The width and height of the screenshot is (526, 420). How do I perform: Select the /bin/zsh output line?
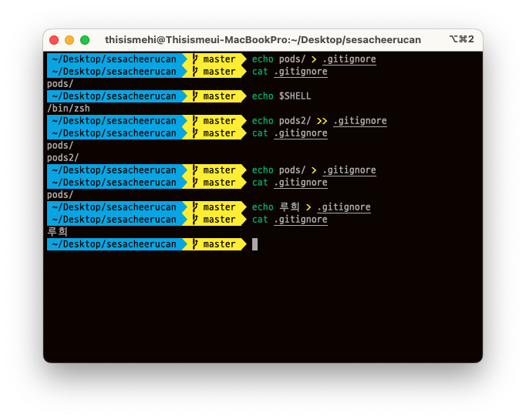69,108
